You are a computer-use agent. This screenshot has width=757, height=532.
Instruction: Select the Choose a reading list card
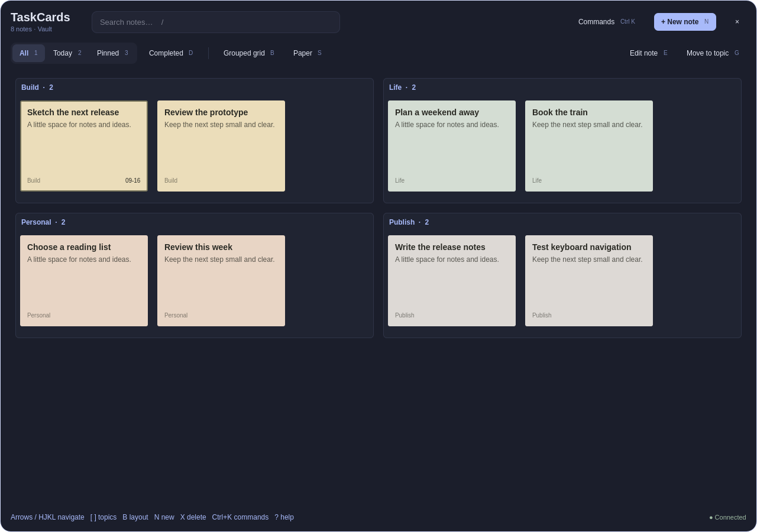click(x=84, y=281)
